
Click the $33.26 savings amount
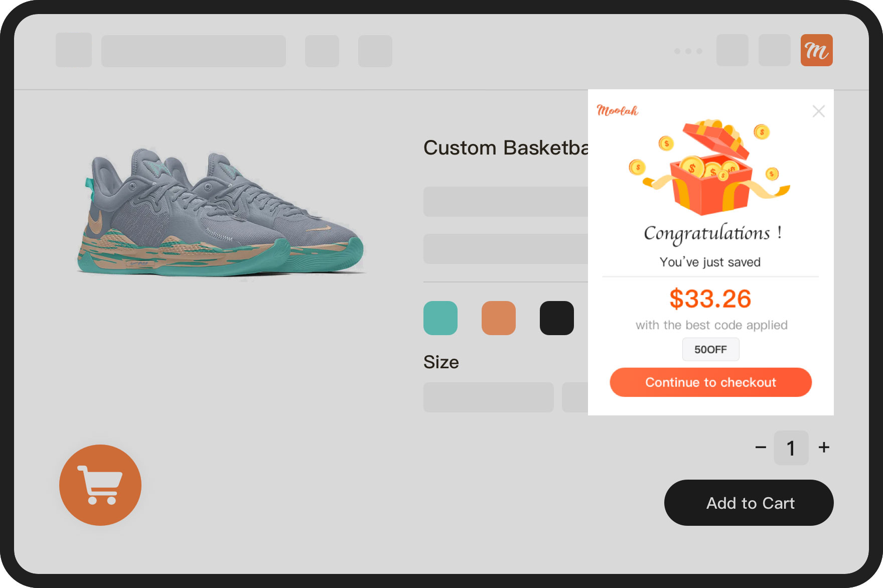(710, 299)
